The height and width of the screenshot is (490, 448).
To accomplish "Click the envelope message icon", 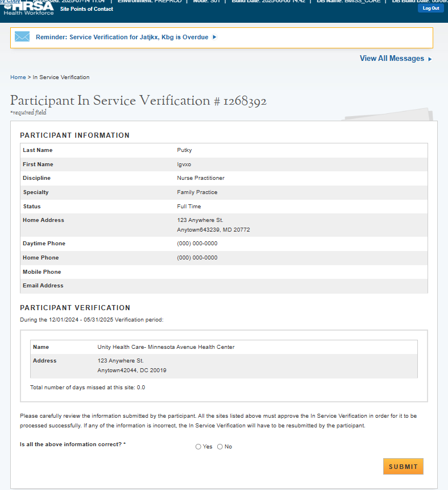I will tap(22, 37).
